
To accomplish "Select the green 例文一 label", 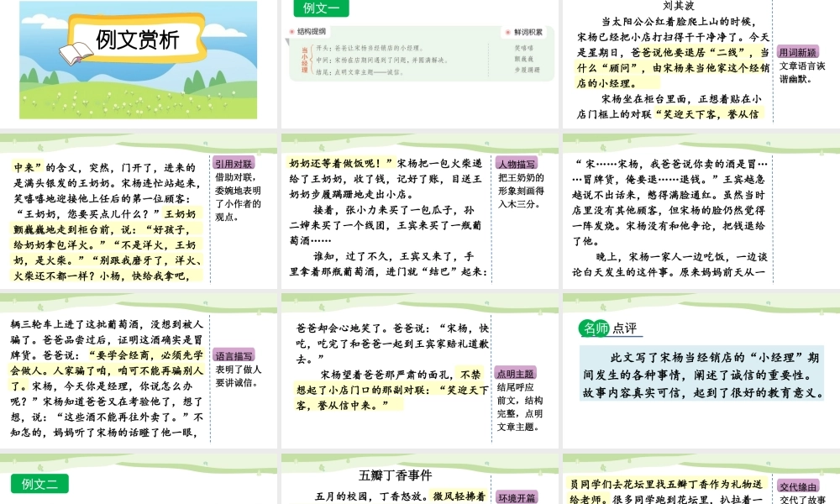I will click(321, 8).
